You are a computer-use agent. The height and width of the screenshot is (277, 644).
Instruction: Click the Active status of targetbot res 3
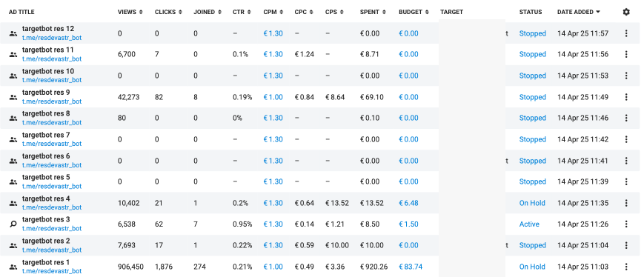pos(529,224)
